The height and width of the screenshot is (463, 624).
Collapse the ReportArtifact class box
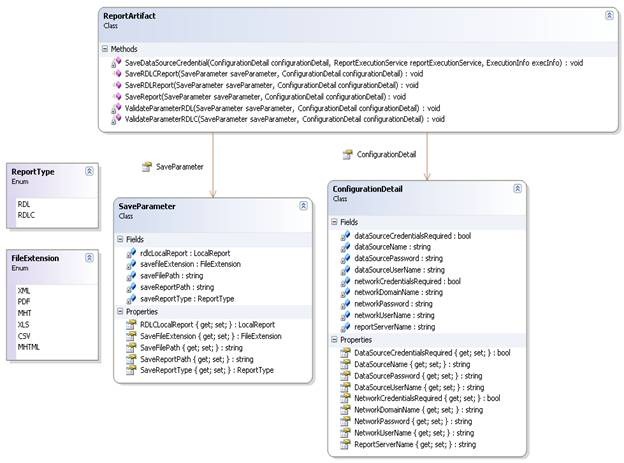(x=610, y=17)
